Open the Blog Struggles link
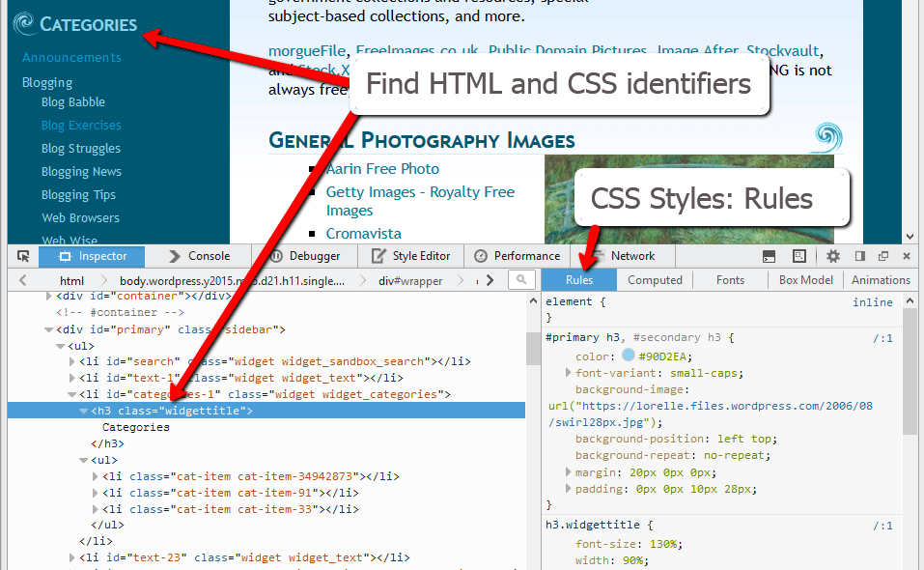This screenshot has width=924, height=570. [x=81, y=148]
